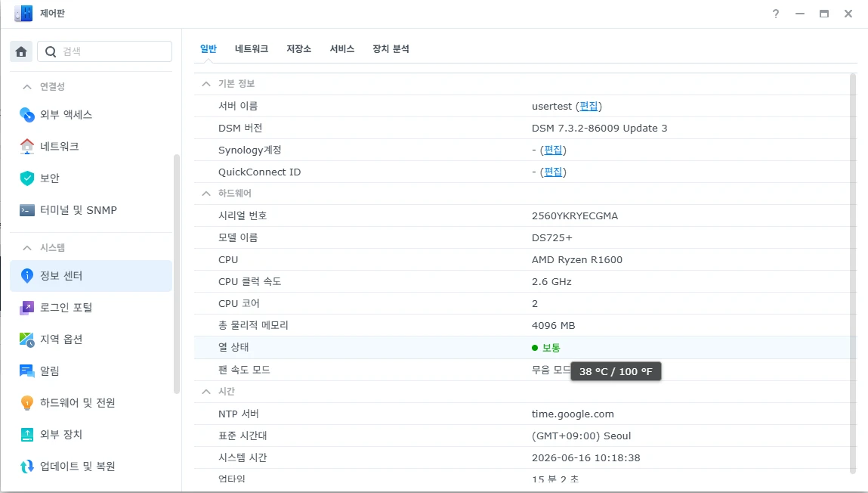Click the Home icon button

(x=21, y=51)
